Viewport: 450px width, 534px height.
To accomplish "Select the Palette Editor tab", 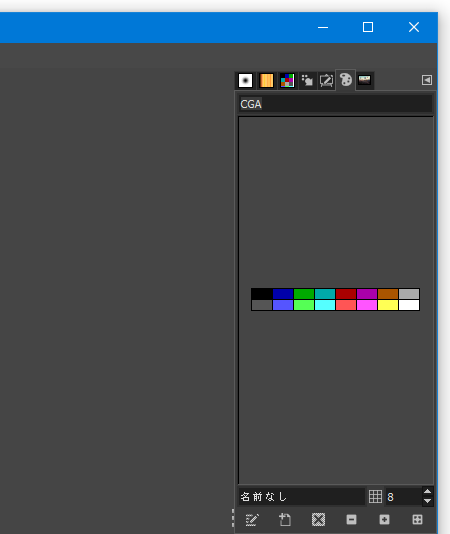I will [x=346, y=80].
